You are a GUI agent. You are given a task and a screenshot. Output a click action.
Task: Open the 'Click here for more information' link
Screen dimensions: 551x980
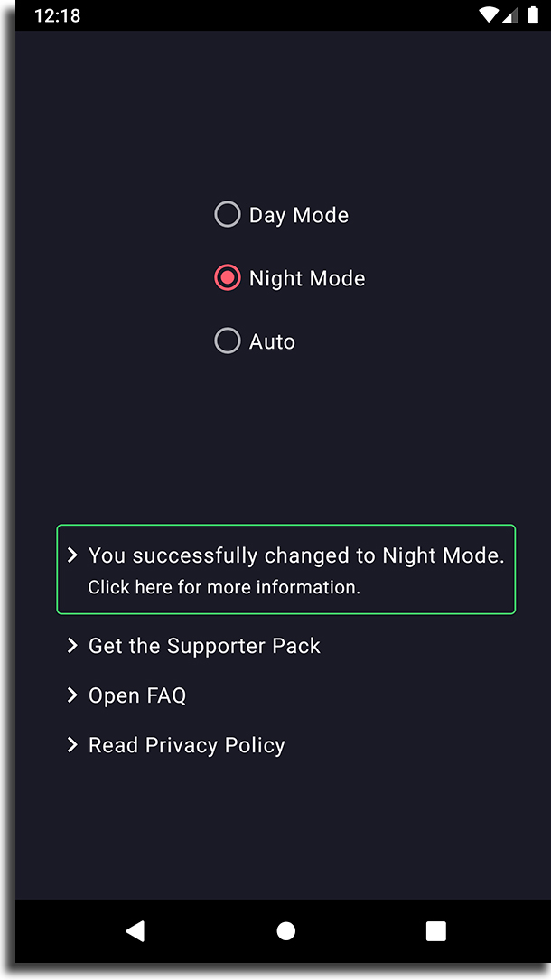(224, 587)
